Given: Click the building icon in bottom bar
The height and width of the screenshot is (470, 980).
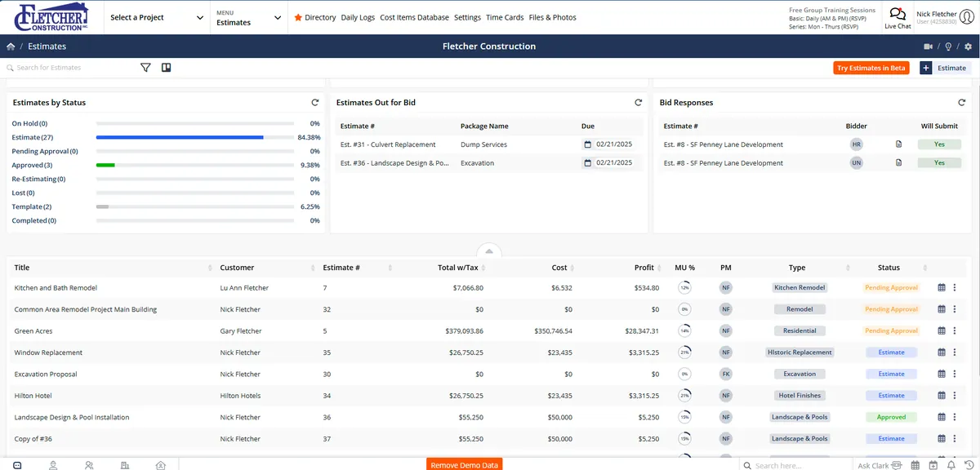Looking at the screenshot, I should point(125,465).
